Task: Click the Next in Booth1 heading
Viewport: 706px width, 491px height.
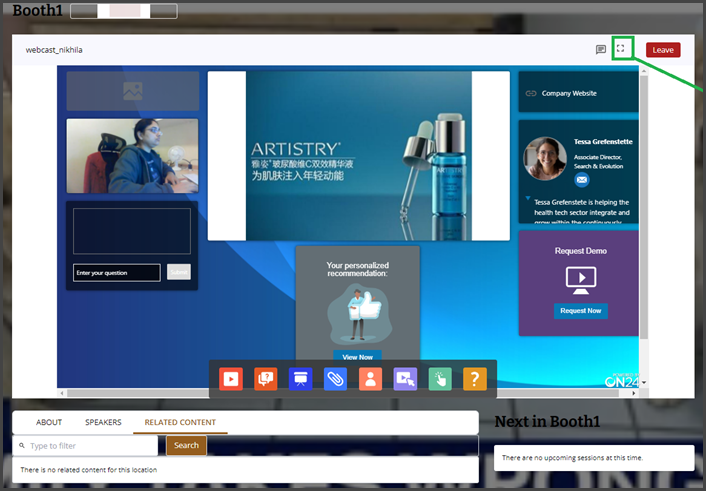Action: pos(547,421)
